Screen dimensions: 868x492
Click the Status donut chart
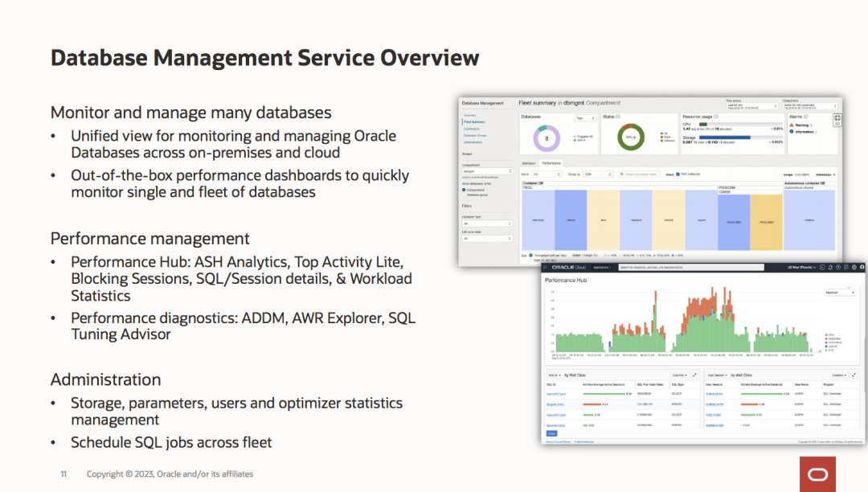click(631, 137)
